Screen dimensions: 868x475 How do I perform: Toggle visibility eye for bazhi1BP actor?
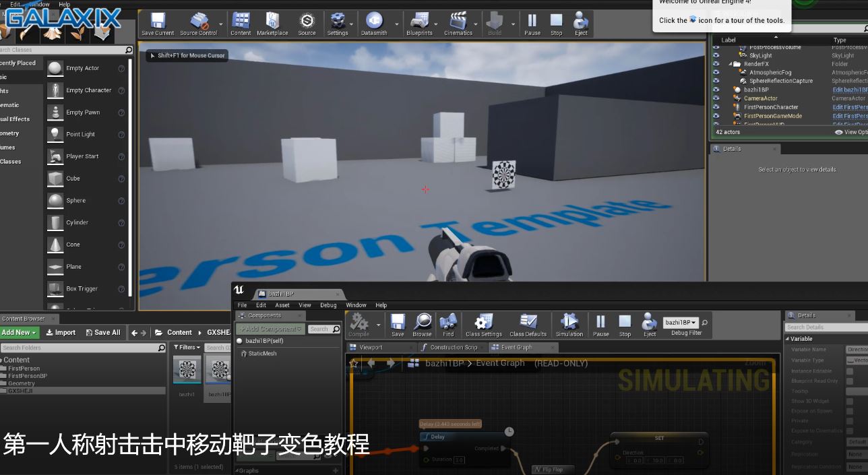coord(716,90)
